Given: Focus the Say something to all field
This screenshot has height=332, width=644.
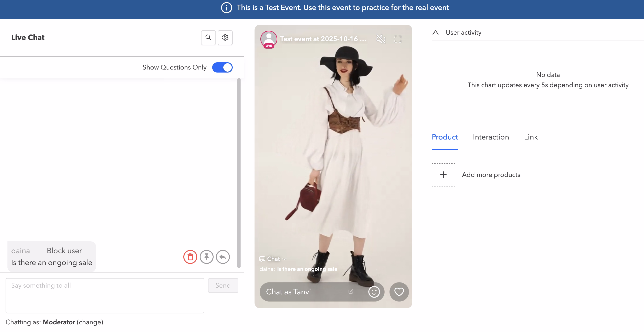Looking at the screenshot, I should (105, 295).
